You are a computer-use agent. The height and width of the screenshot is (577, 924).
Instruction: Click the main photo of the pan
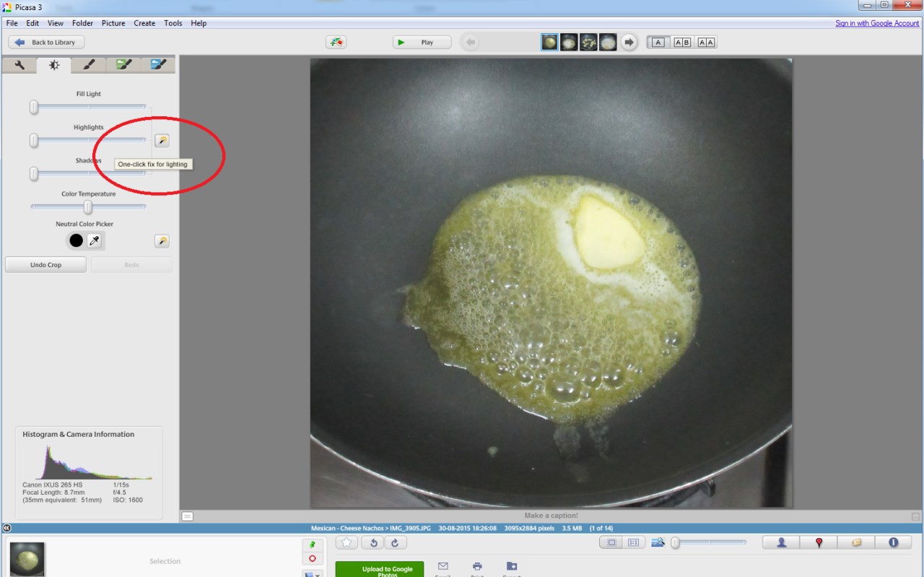coord(552,283)
